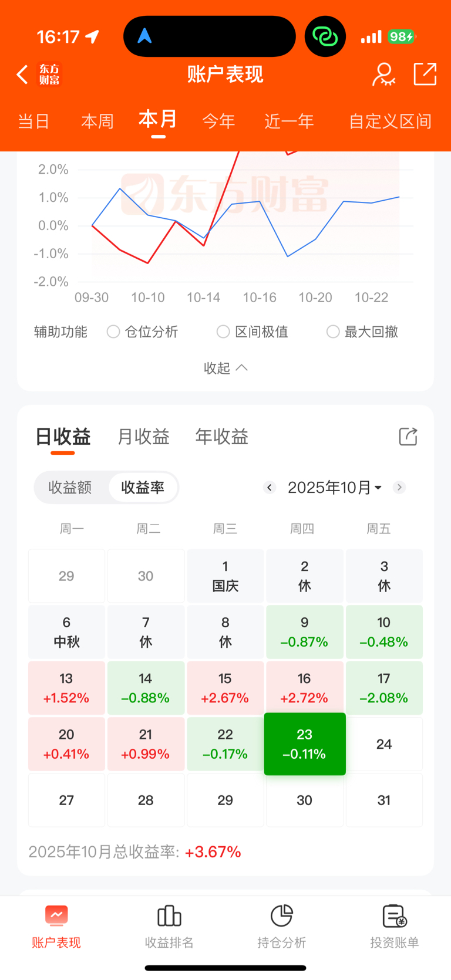Open the customer service avatar icon
Screen dimensions: 451x980
click(383, 75)
